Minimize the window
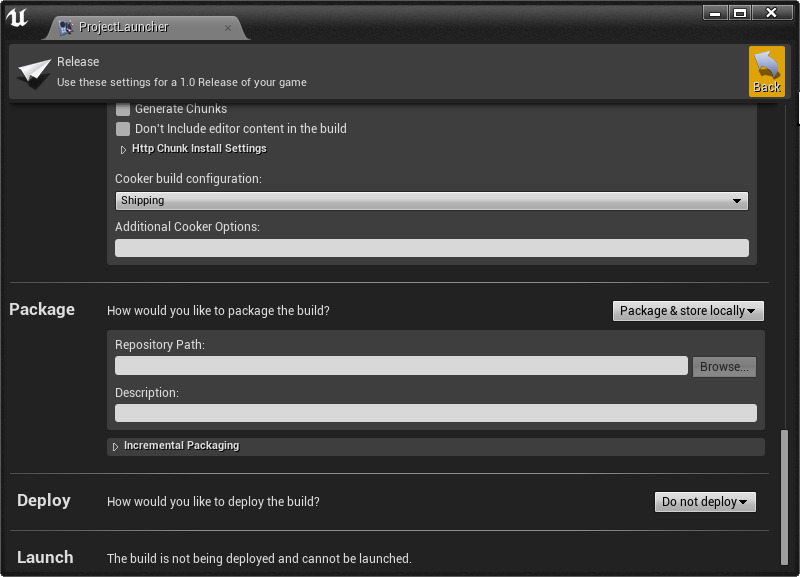This screenshot has height=577, width=800. 715,12
